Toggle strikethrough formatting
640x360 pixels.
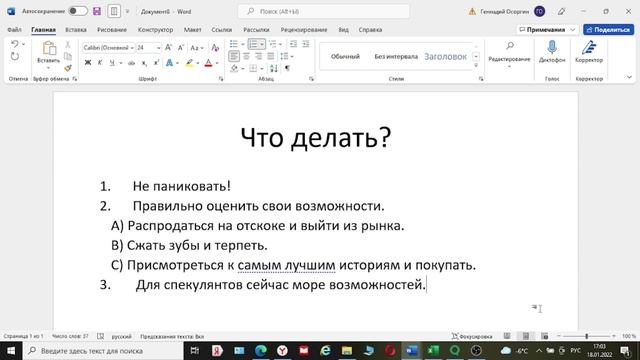click(131, 63)
